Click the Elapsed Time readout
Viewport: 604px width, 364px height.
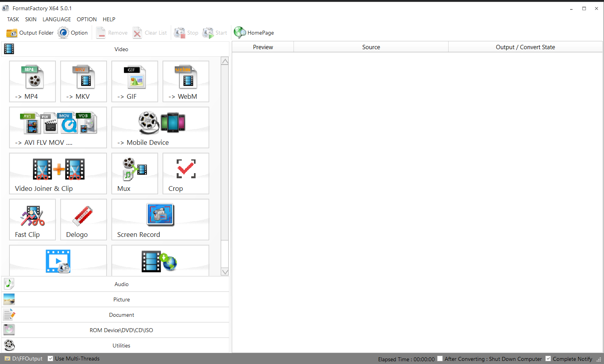(406, 359)
